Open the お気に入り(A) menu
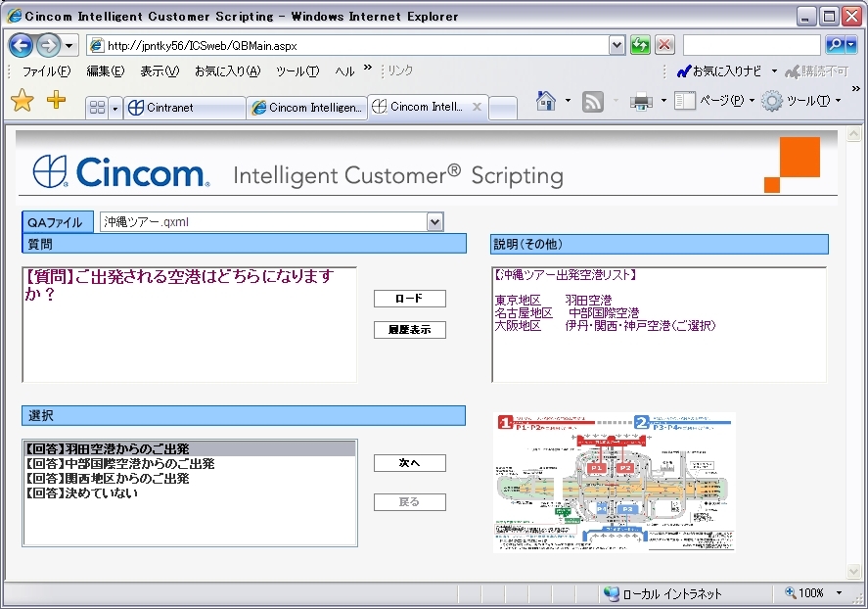Image resolution: width=868 pixels, height=609 pixels. (x=227, y=71)
